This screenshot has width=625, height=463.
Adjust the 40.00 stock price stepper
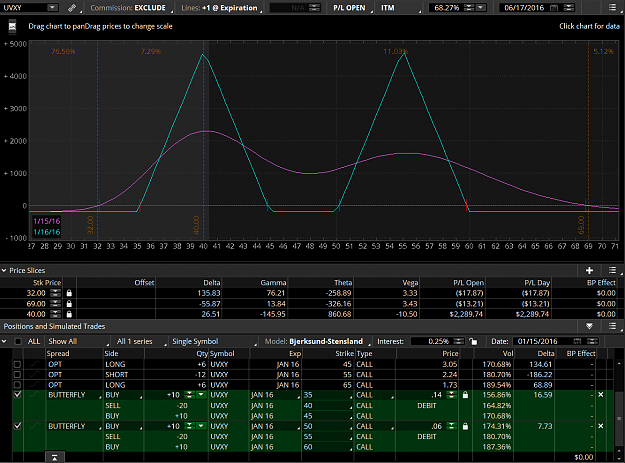pos(55,314)
